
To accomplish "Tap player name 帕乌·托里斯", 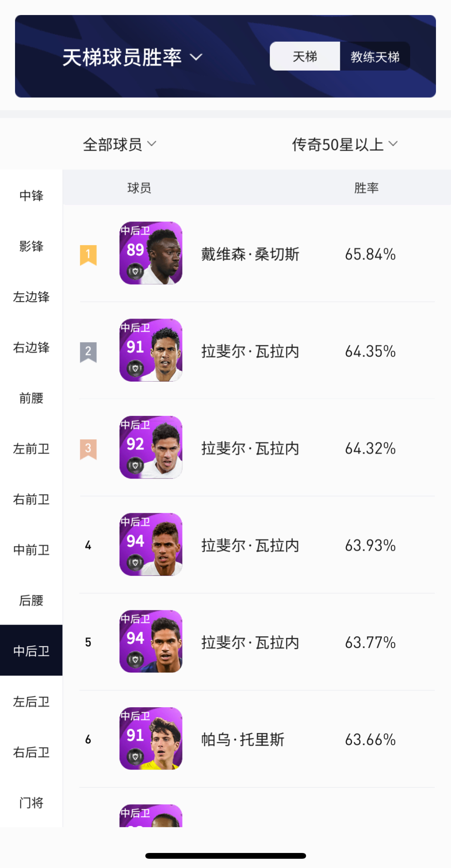I will (x=243, y=739).
